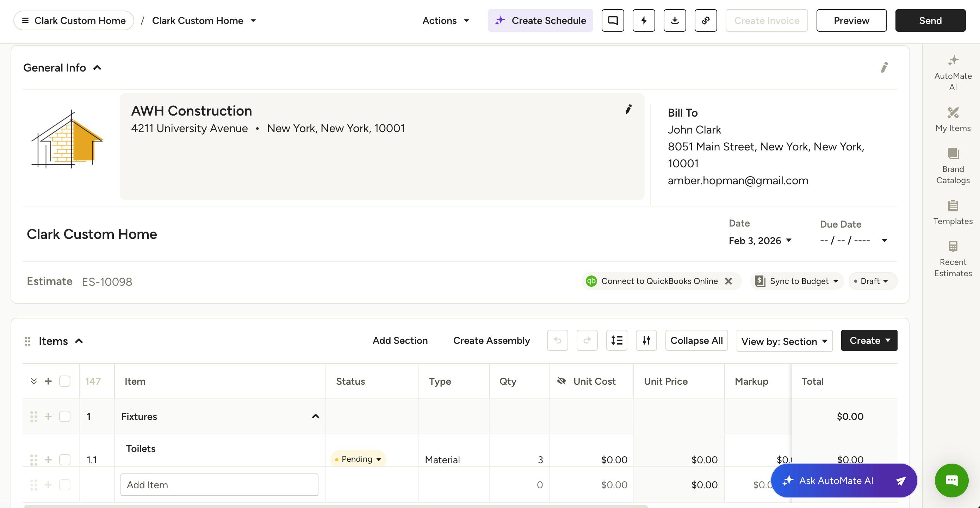Open Brand Catalogs in right sidebar
Screen dimensions: 980x508
(x=953, y=166)
